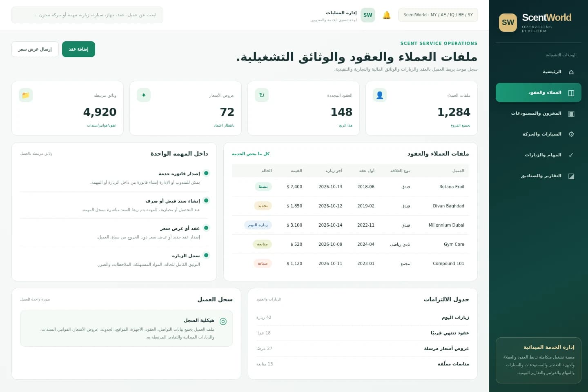Click the متابعات معلّقة row
The width and height of the screenshot is (588, 392).
[363, 364]
